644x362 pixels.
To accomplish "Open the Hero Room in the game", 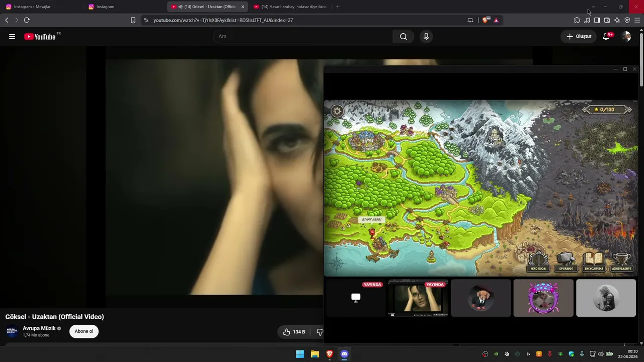I will (538, 260).
